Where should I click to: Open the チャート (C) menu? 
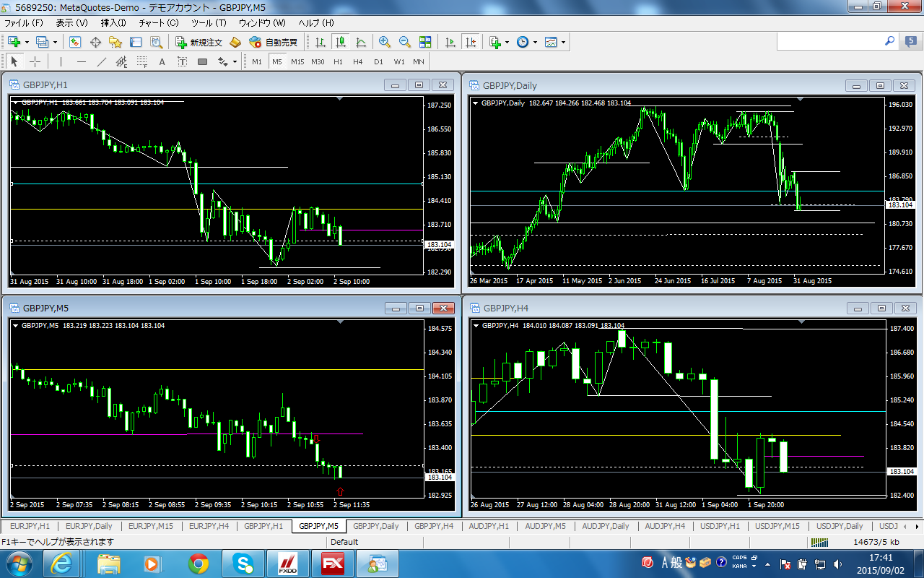pyautogui.click(x=158, y=23)
